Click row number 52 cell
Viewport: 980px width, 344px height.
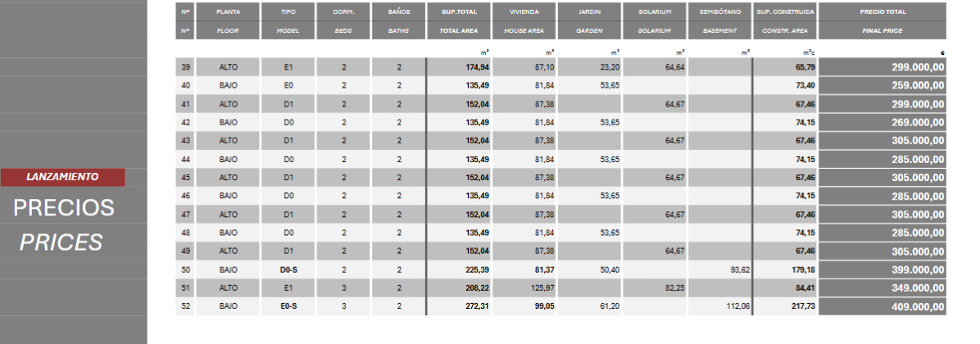[x=185, y=306]
